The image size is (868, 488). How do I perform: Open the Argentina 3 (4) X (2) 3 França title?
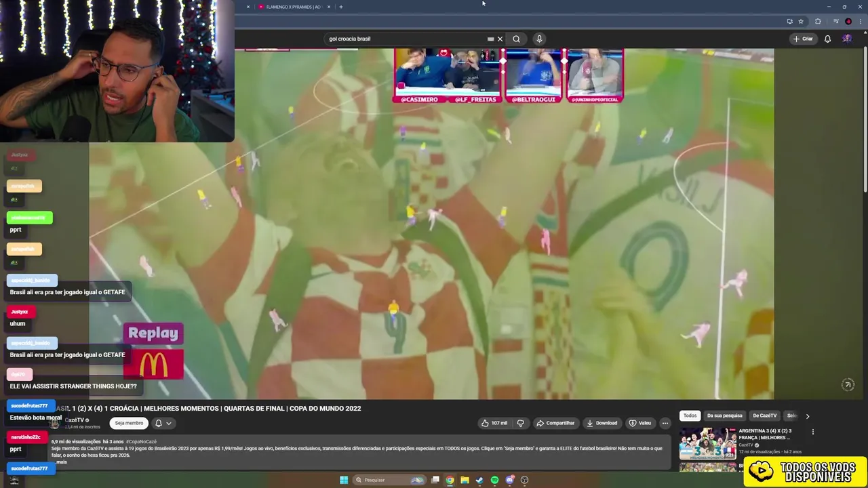765,434
